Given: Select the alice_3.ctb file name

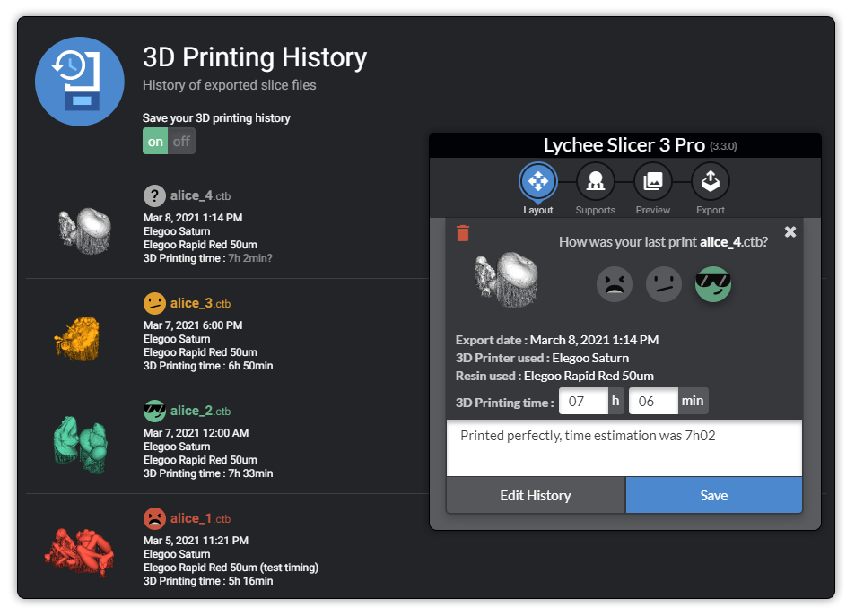Looking at the screenshot, I should coord(200,303).
